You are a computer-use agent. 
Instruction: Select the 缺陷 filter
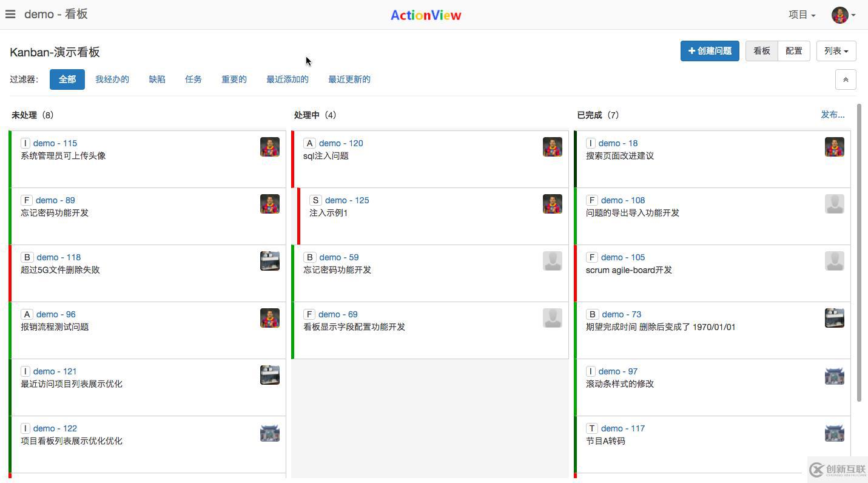(157, 79)
